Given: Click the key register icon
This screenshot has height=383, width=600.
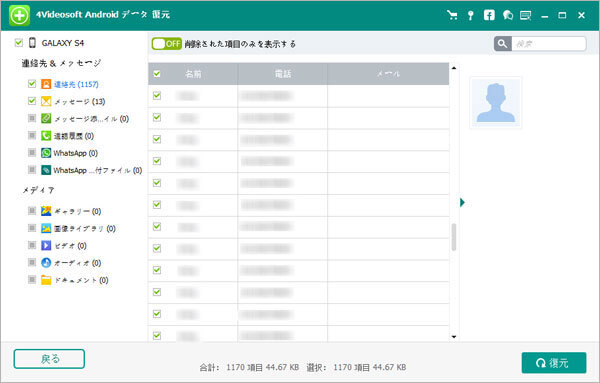Looking at the screenshot, I should coord(471,15).
